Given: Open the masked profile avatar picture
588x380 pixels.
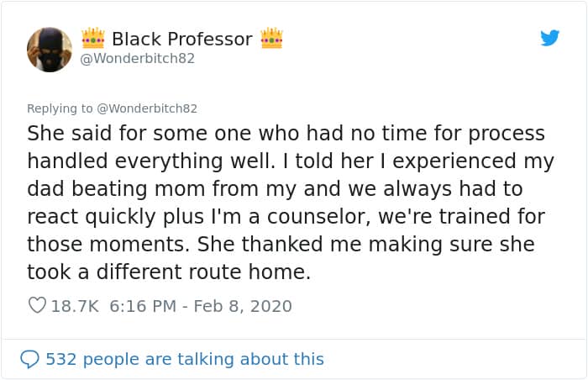Looking at the screenshot, I should coord(50,49).
